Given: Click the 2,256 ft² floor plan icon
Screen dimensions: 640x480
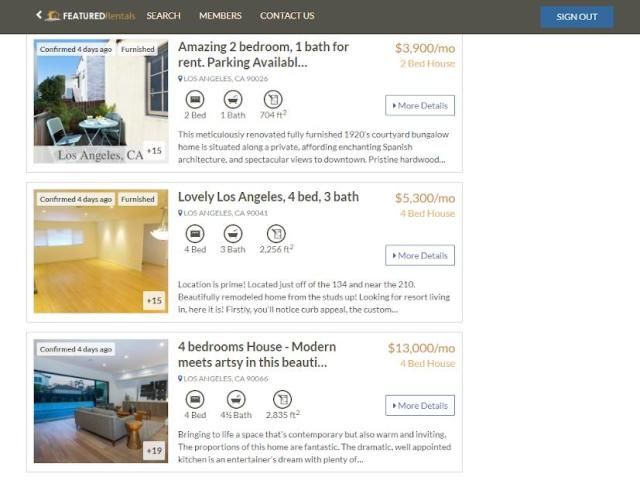Looking at the screenshot, I should (x=276, y=233).
